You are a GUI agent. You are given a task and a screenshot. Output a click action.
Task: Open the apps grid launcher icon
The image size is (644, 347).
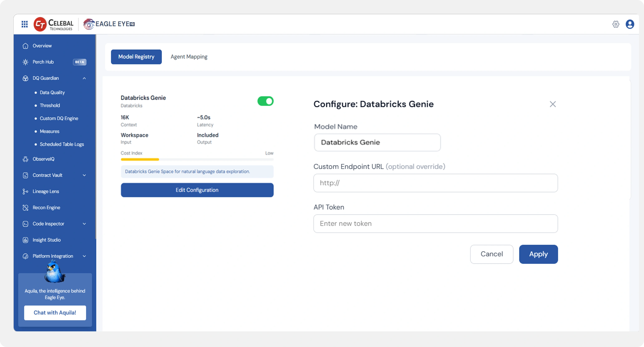click(x=24, y=24)
